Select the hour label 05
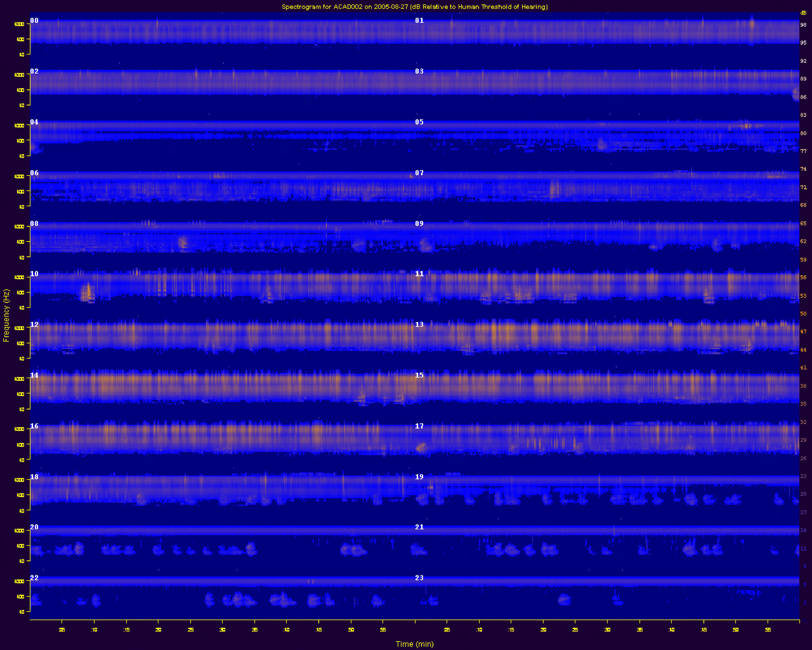 pos(419,122)
